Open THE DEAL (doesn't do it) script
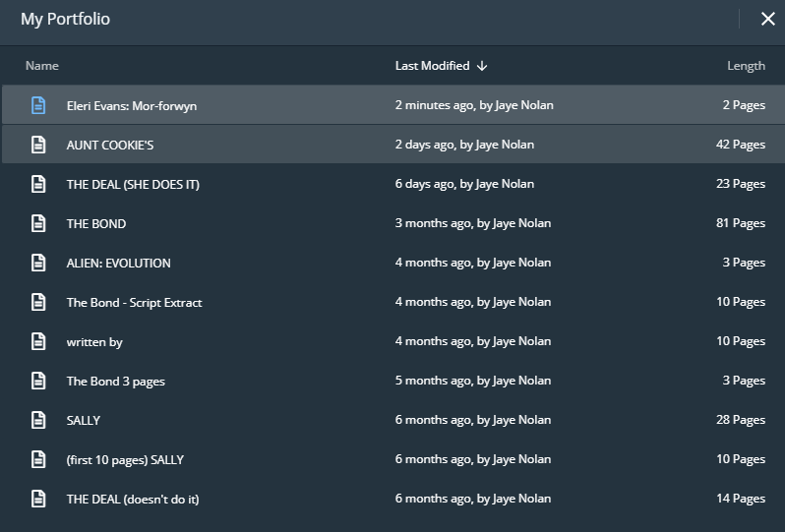The height and width of the screenshot is (532, 785). tap(133, 499)
